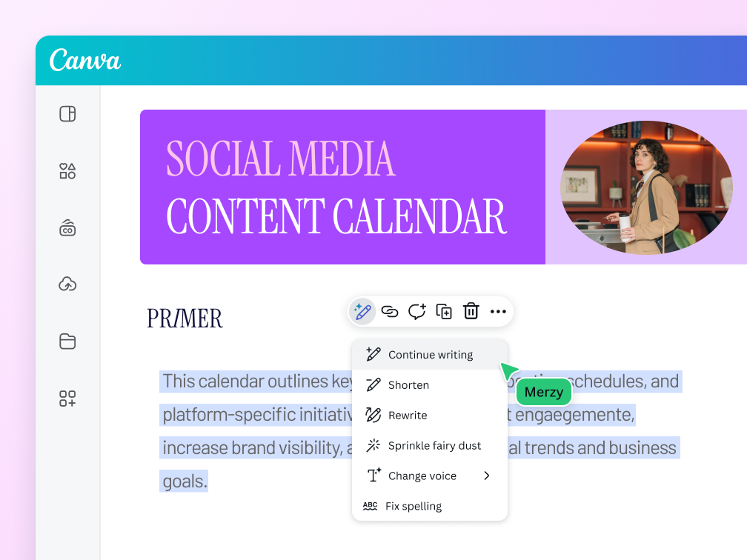
Task: Click the Canva logo in header
Action: coord(85,61)
